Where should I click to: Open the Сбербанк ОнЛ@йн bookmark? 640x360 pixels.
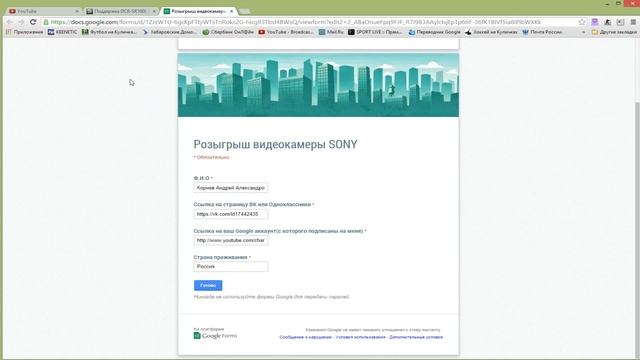228,32
